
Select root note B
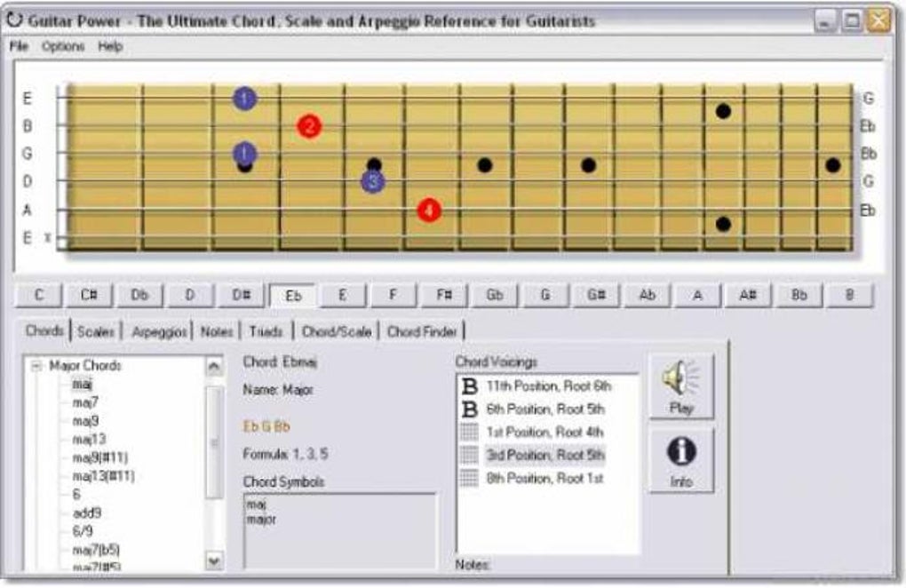[849, 295]
